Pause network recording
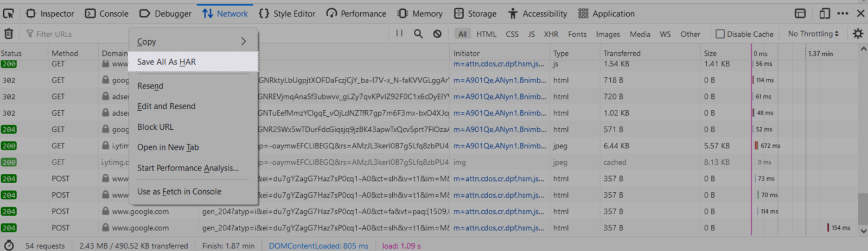The height and width of the screenshot is (251, 868). [399, 34]
